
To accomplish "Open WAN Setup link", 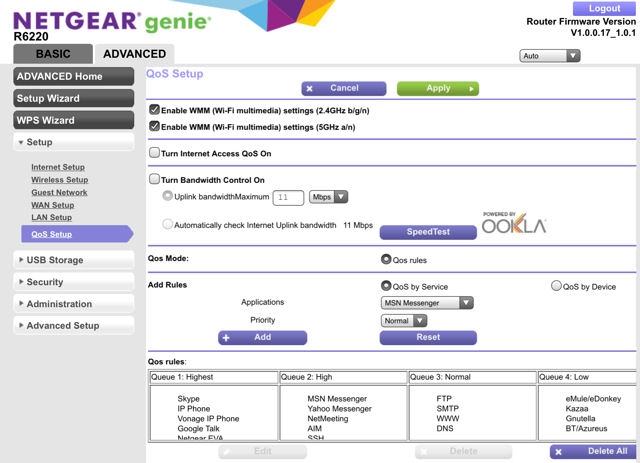I will 53,205.
